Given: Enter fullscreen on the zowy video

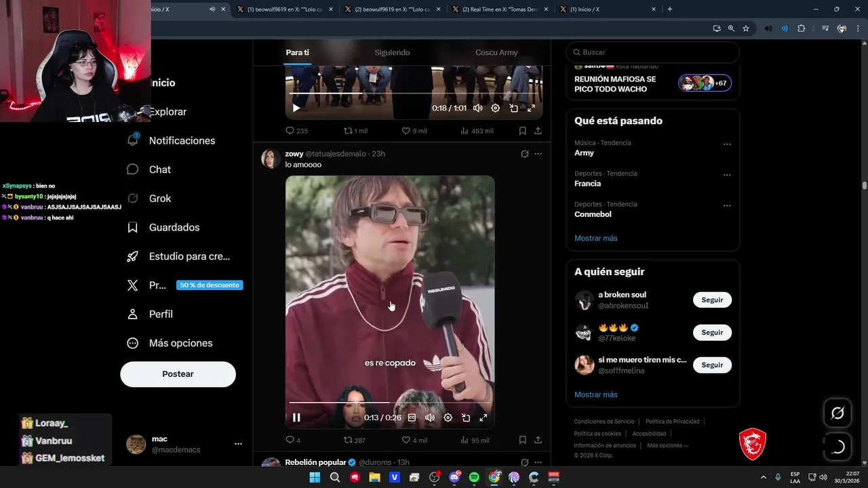Looking at the screenshot, I should [484, 418].
